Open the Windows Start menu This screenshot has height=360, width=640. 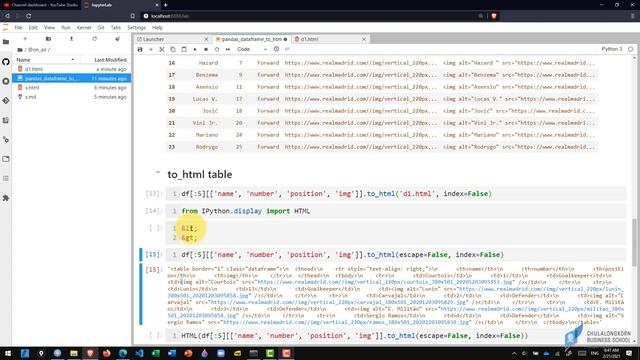(8, 353)
